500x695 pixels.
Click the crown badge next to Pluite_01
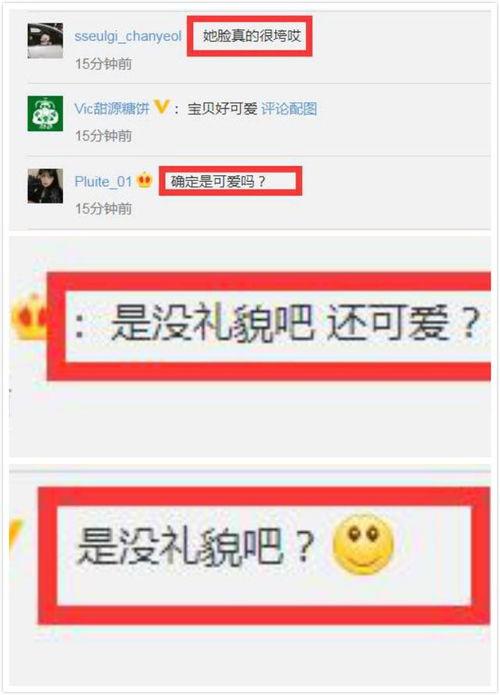[x=145, y=180]
